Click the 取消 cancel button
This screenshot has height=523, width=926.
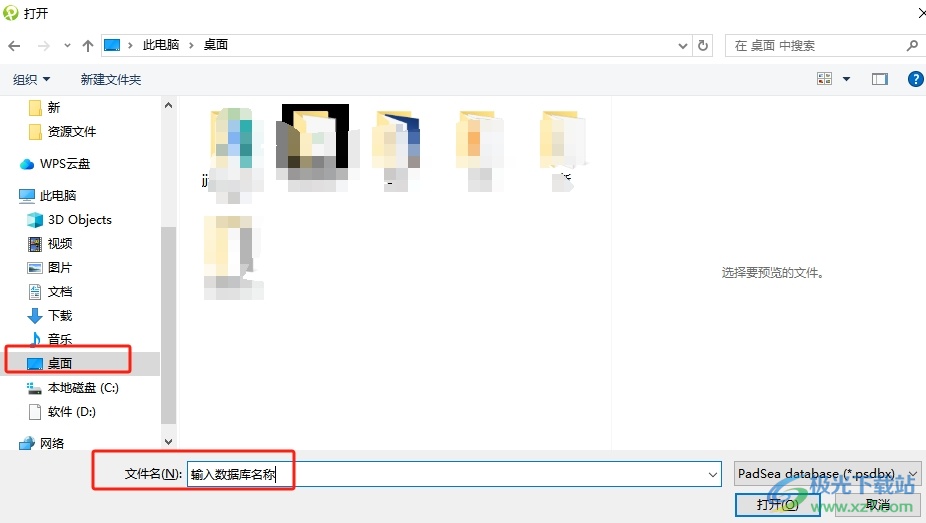click(x=878, y=505)
